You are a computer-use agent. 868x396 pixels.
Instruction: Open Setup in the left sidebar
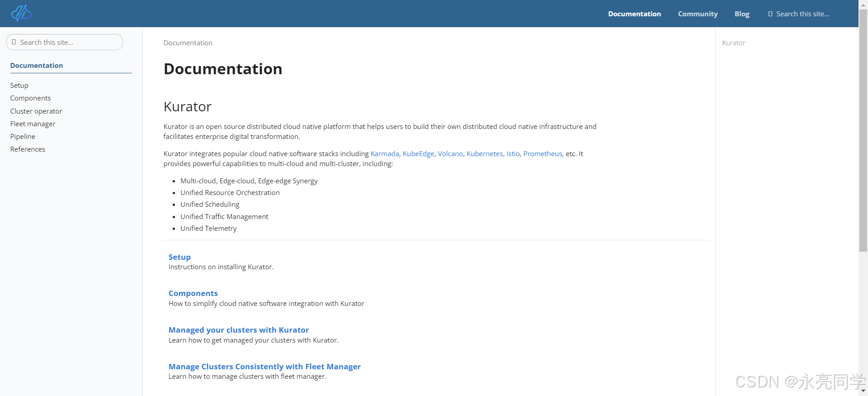point(19,86)
